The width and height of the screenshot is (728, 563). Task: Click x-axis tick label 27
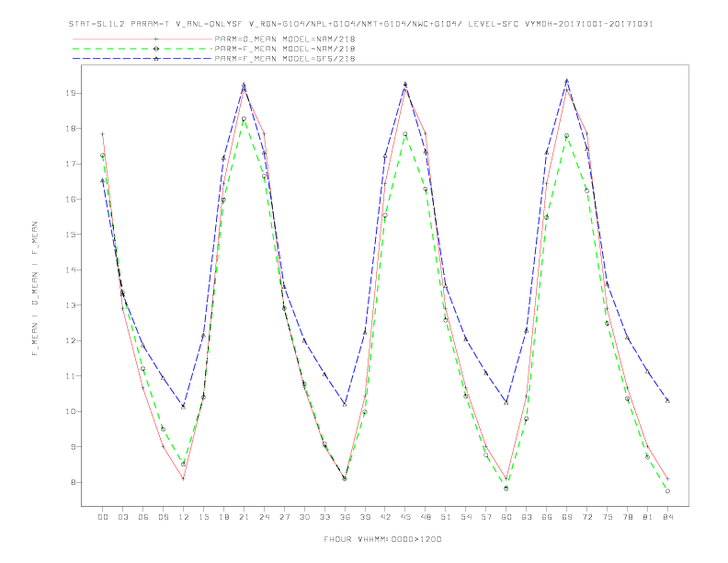[284, 517]
